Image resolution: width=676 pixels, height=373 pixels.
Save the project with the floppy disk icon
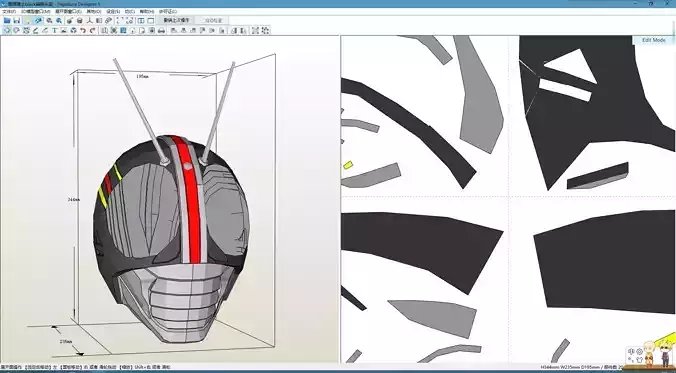[17, 20]
